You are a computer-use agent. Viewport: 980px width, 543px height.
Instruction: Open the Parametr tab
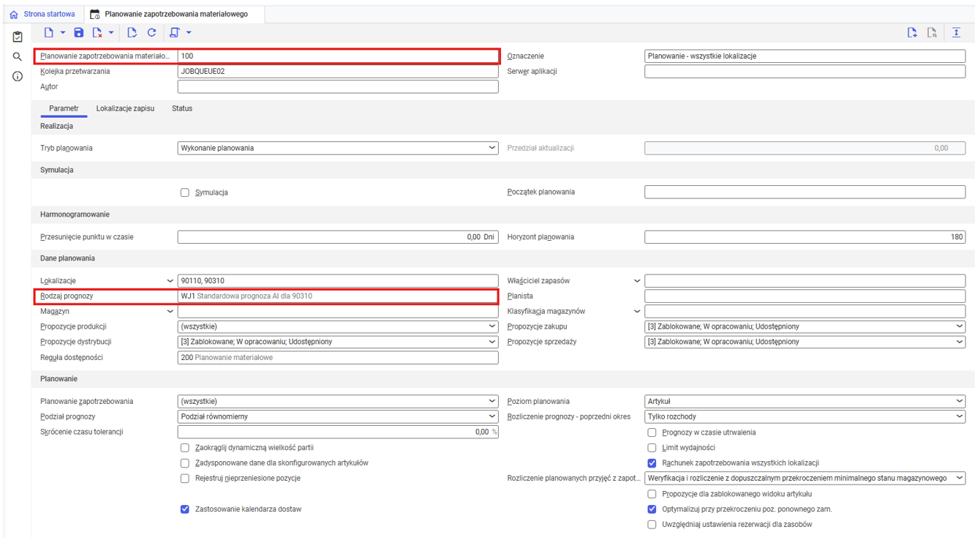[x=64, y=108]
